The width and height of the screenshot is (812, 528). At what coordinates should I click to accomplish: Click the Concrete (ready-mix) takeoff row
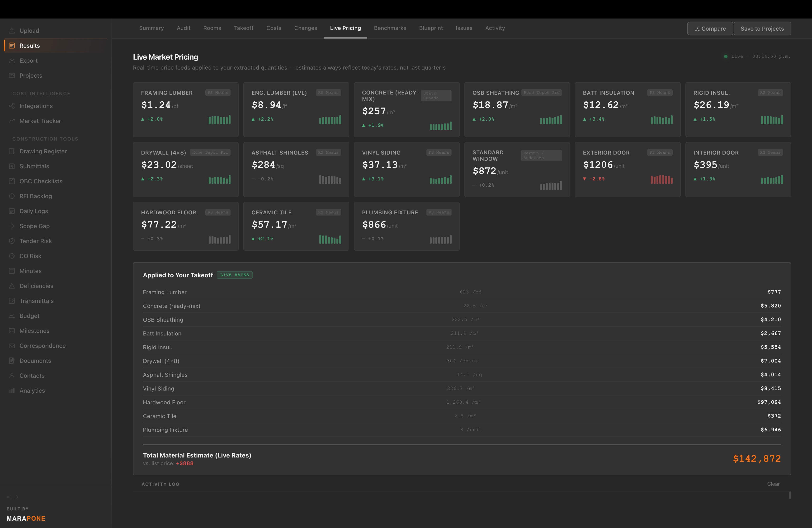click(x=462, y=306)
